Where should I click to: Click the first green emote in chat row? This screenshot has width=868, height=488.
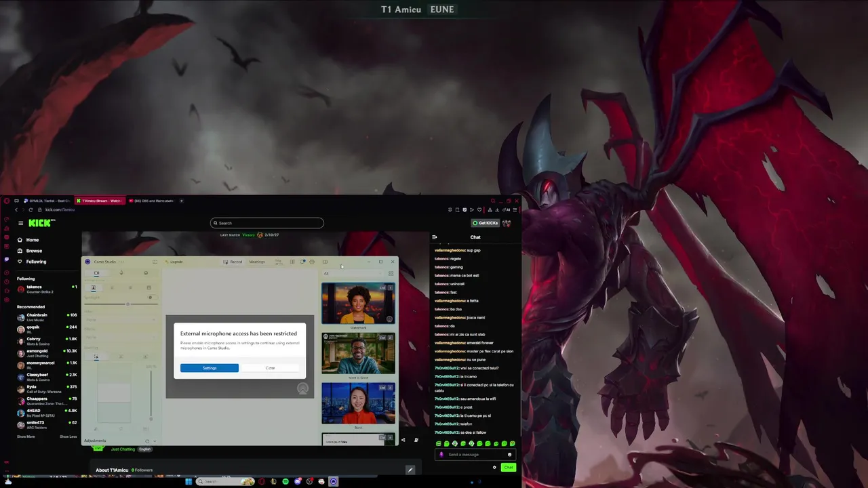point(438,444)
